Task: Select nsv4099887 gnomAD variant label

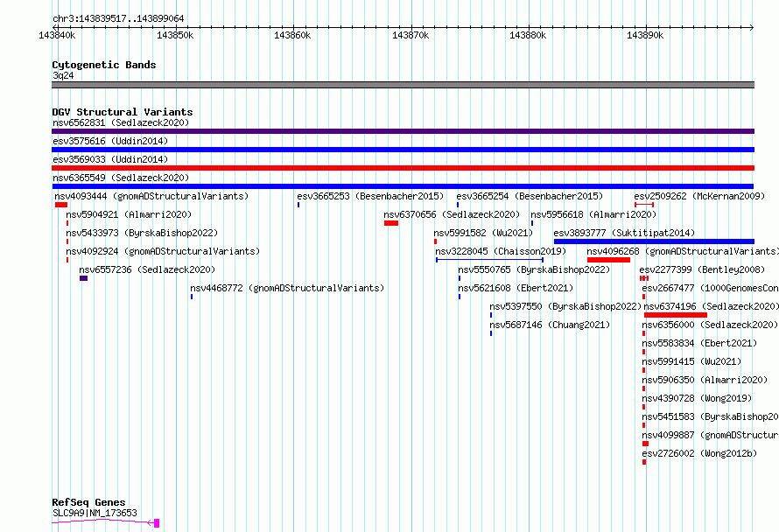Action: [x=710, y=435]
